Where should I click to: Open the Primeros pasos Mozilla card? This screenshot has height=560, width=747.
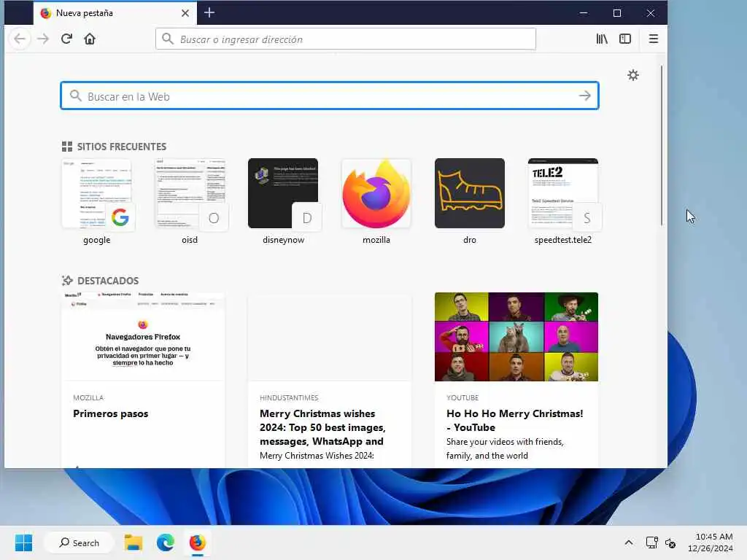(143, 380)
